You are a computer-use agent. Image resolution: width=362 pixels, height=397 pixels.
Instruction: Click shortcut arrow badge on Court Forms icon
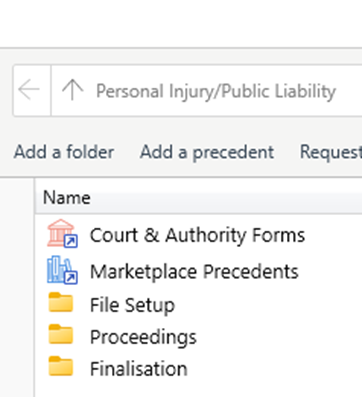coord(71,241)
